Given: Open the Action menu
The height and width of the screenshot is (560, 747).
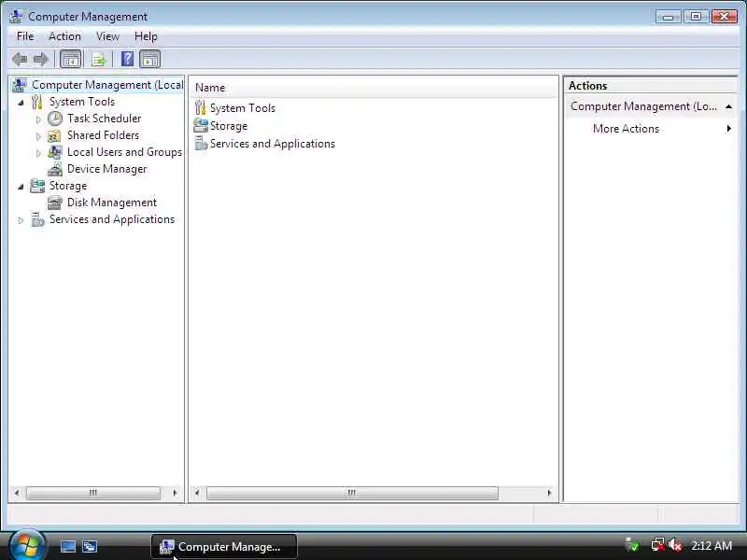Looking at the screenshot, I should (x=64, y=36).
